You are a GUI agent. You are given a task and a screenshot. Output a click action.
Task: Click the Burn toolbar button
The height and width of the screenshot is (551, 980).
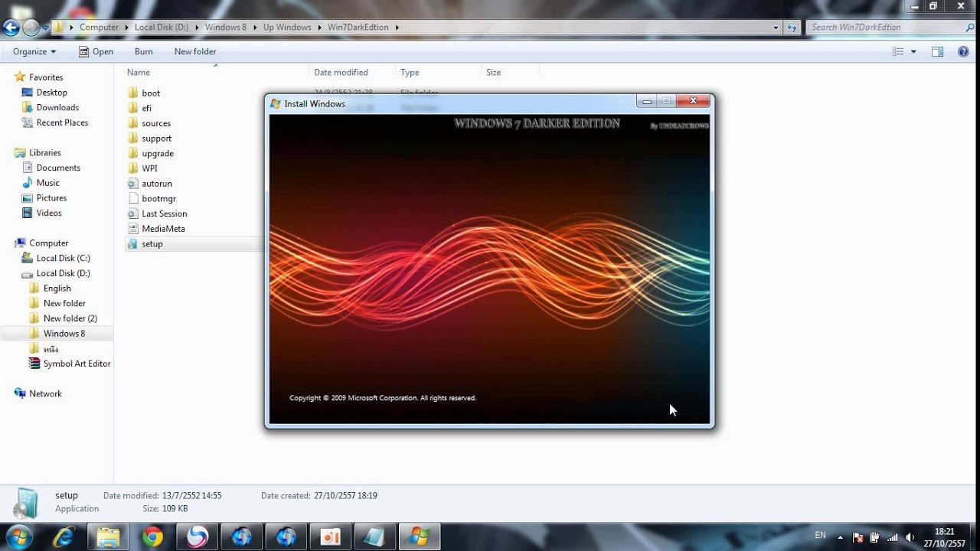tap(143, 51)
